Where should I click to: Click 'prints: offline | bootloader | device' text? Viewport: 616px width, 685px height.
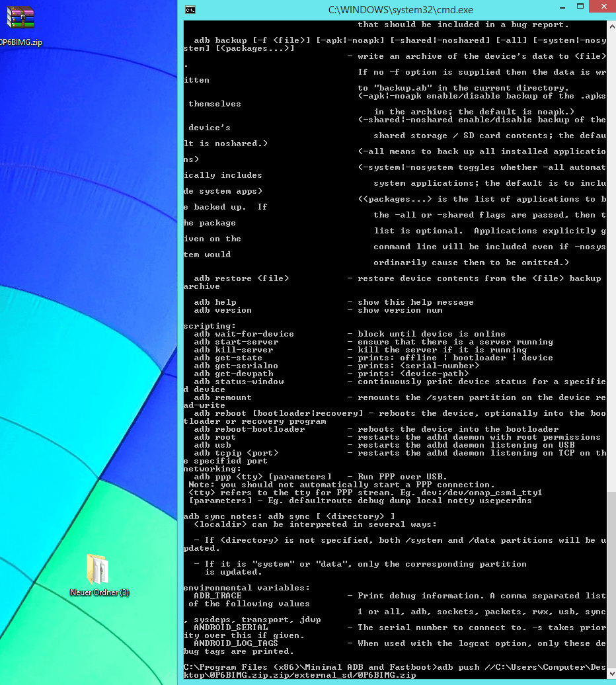(455, 358)
